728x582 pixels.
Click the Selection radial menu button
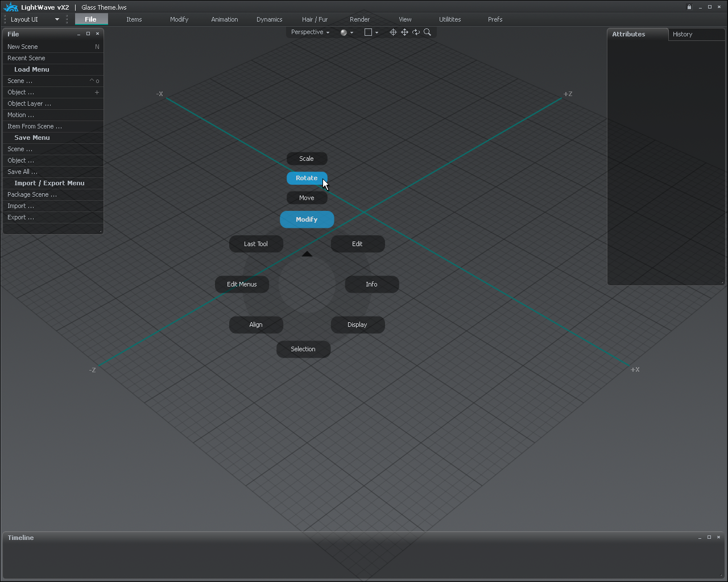tap(303, 349)
